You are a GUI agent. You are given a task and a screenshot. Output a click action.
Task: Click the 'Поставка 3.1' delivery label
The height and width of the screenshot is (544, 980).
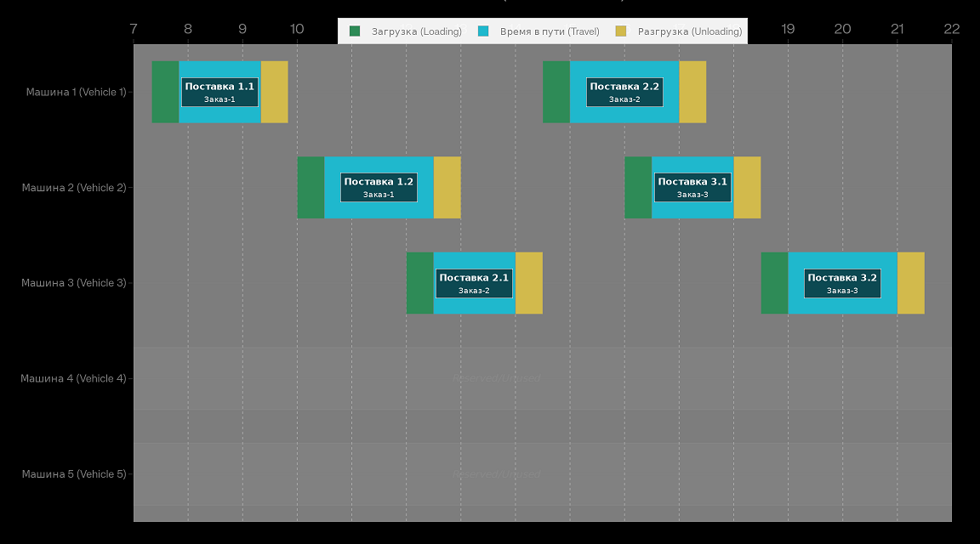692,187
